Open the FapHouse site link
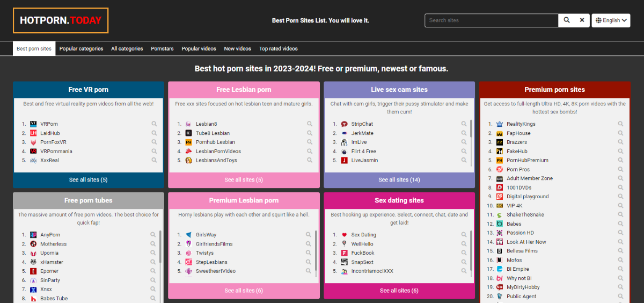This screenshot has width=644, height=303. click(x=518, y=133)
